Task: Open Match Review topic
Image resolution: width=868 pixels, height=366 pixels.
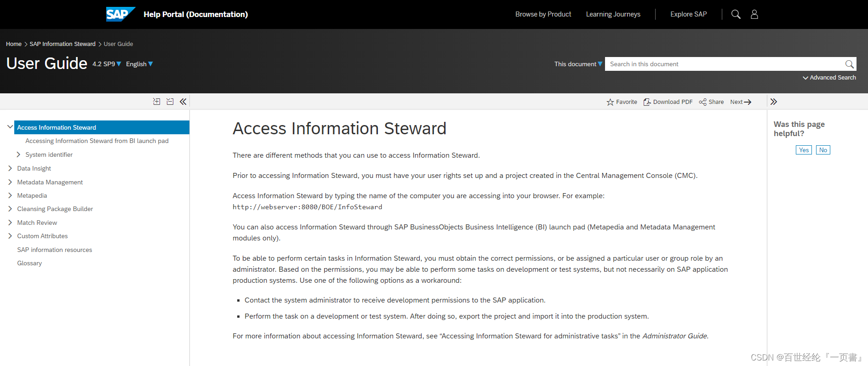Action: click(37, 223)
